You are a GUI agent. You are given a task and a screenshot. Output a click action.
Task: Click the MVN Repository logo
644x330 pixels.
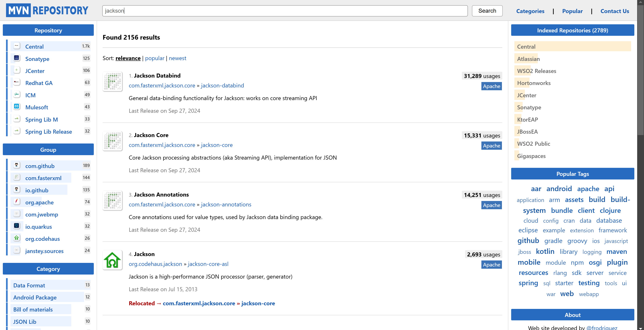47,10
